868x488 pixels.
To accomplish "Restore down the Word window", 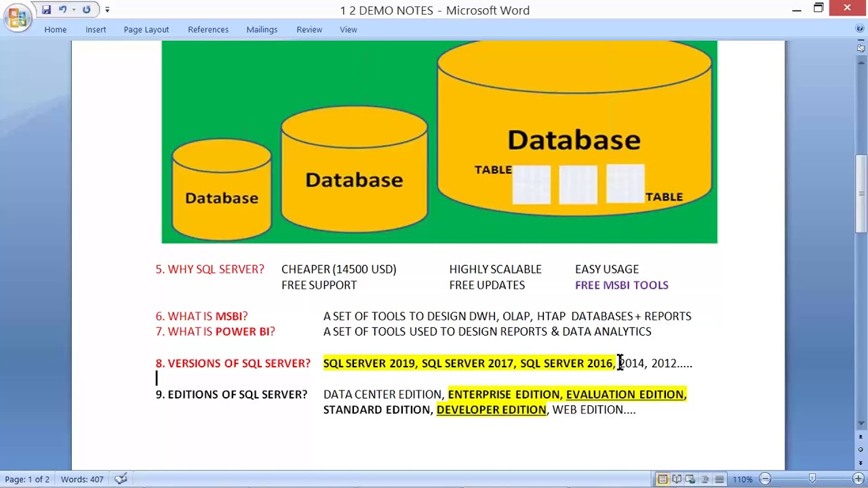I will [818, 9].
